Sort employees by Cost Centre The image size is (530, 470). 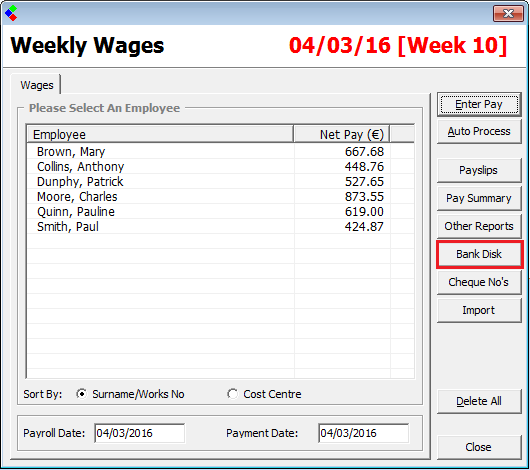[x=264, y=394]
